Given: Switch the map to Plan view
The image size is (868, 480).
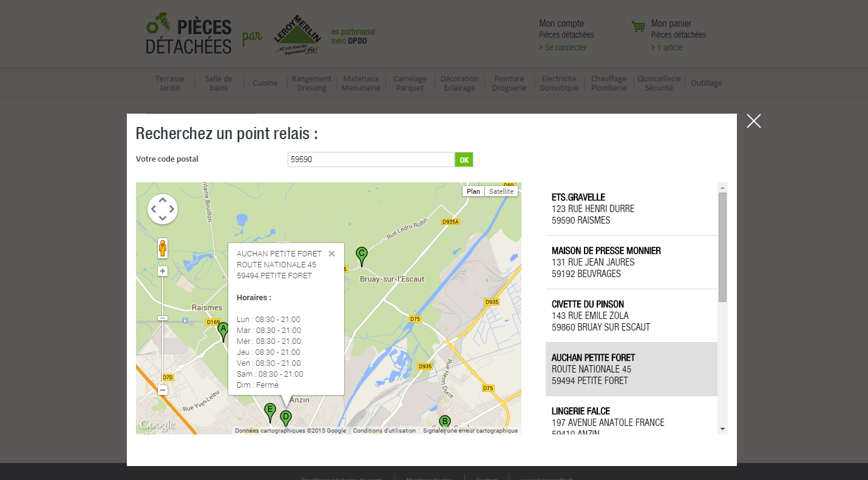Looking at the screenshot, I should (x=473, y=191).
